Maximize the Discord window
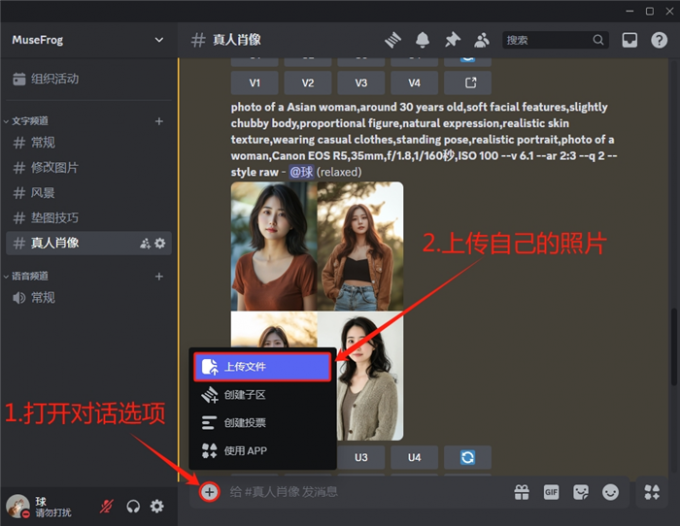 pos(650,11)
